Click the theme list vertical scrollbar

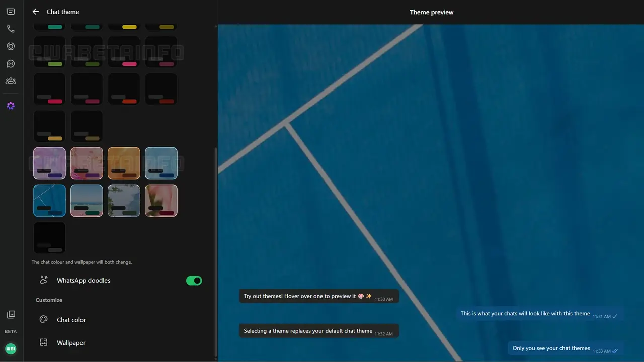click(216, 251)
